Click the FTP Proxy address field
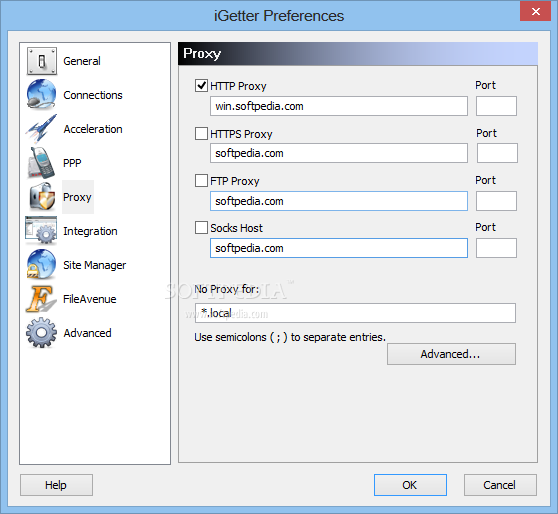558x514 pixels. pos(339,201)
